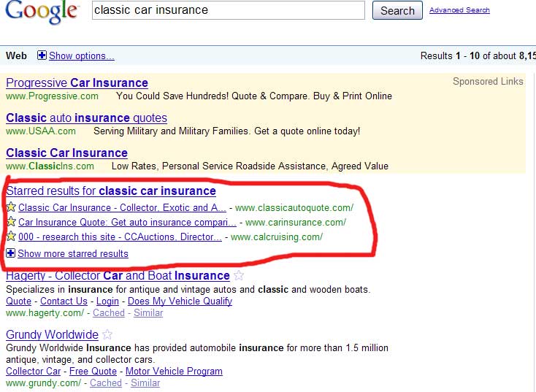The width and height of the screenshot is (536, 392).
Task: Click Show more starred results link
Action: pyautogui.click(x=73, y=253)
